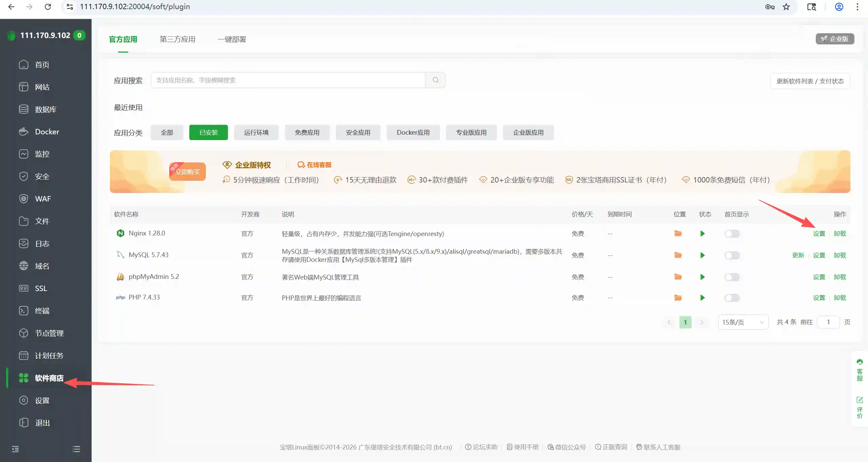
Task: Go to 网站 websites in sidebar
Action: pyautogui.click(x=42, y=87)
